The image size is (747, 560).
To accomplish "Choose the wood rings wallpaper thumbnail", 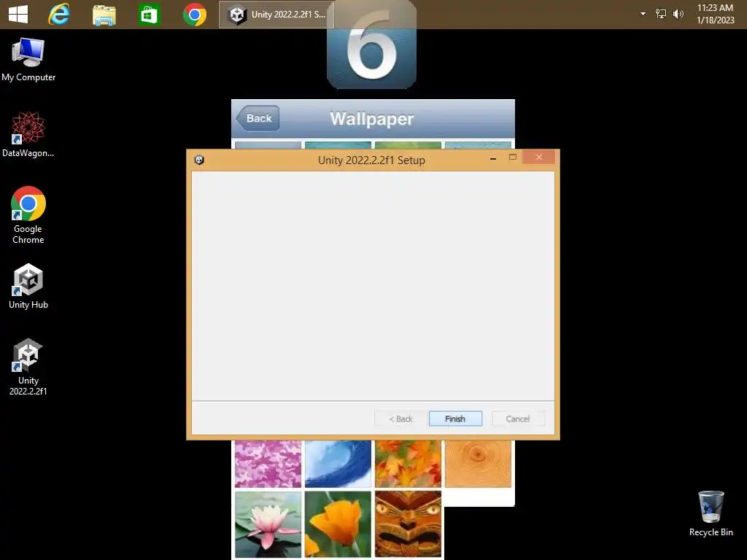I will coord(478,463).
